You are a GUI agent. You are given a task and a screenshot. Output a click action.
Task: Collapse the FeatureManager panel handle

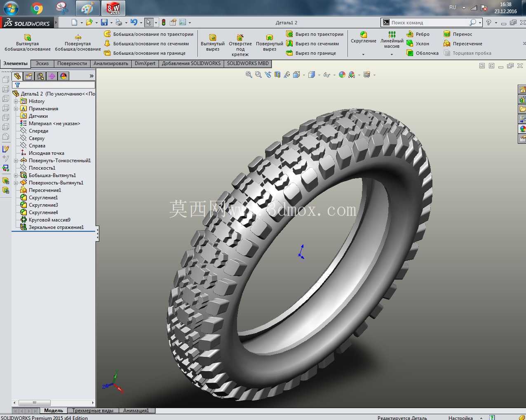pyautogui.click(x=97, y=233)
